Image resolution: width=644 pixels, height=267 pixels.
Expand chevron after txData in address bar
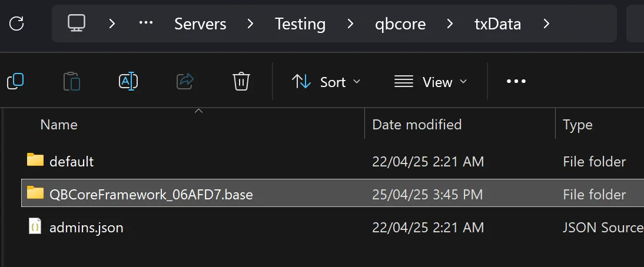(546, 24)
